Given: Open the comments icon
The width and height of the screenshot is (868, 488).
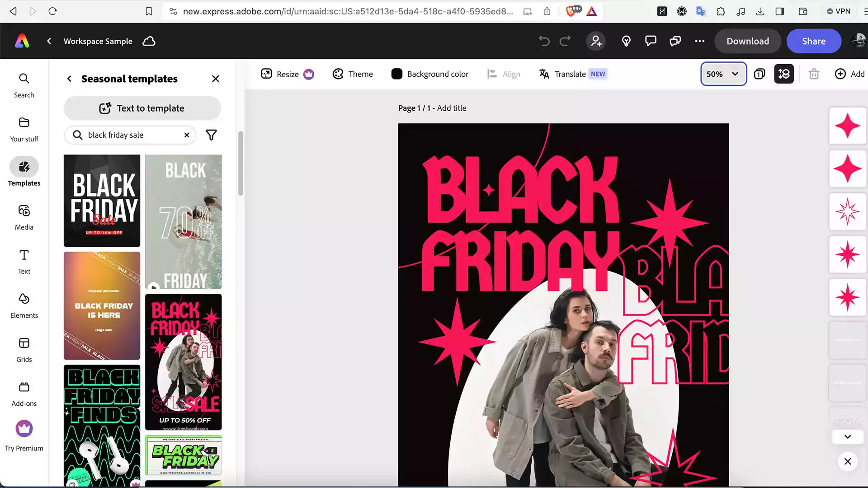Looking at the screenshot, I should point(651,41).
